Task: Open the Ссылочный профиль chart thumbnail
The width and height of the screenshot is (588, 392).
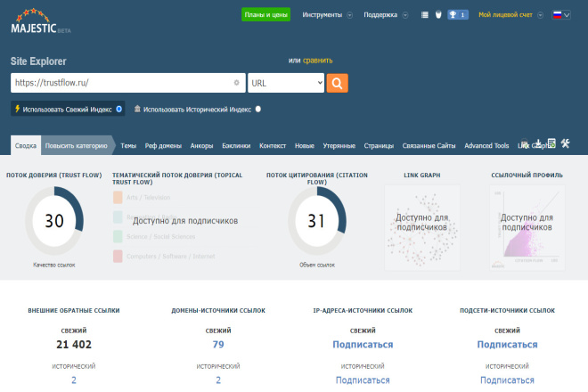Action: tap(527, 227)
